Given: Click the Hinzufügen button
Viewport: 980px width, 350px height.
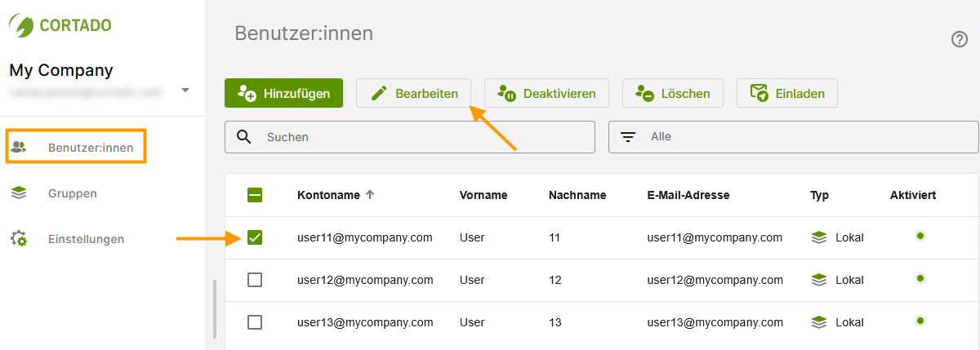Looking at the screenshot, I should (x=283, y=93).
